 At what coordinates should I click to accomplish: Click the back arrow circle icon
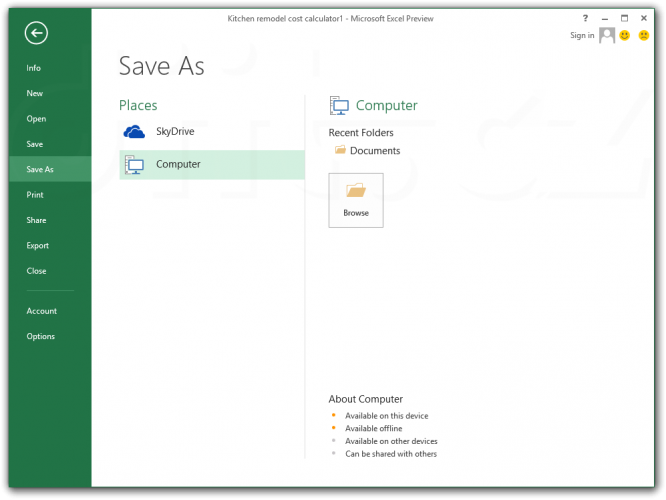(36, 33)
